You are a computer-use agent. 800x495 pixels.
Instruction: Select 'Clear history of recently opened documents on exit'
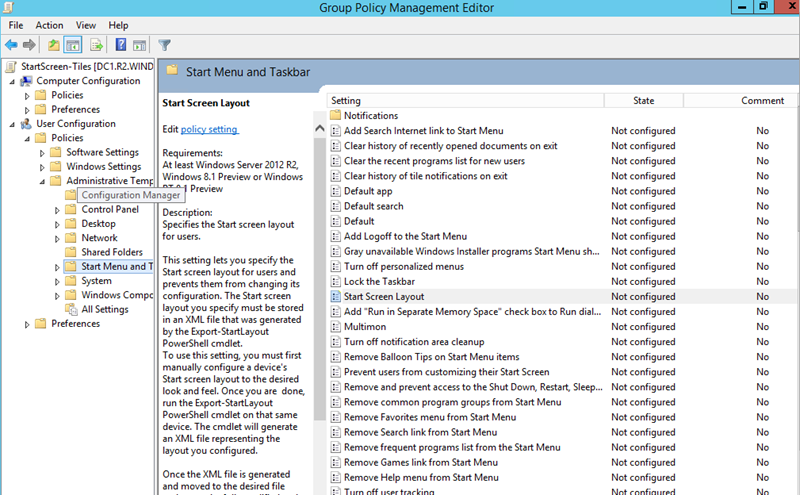tap(451, 146)
